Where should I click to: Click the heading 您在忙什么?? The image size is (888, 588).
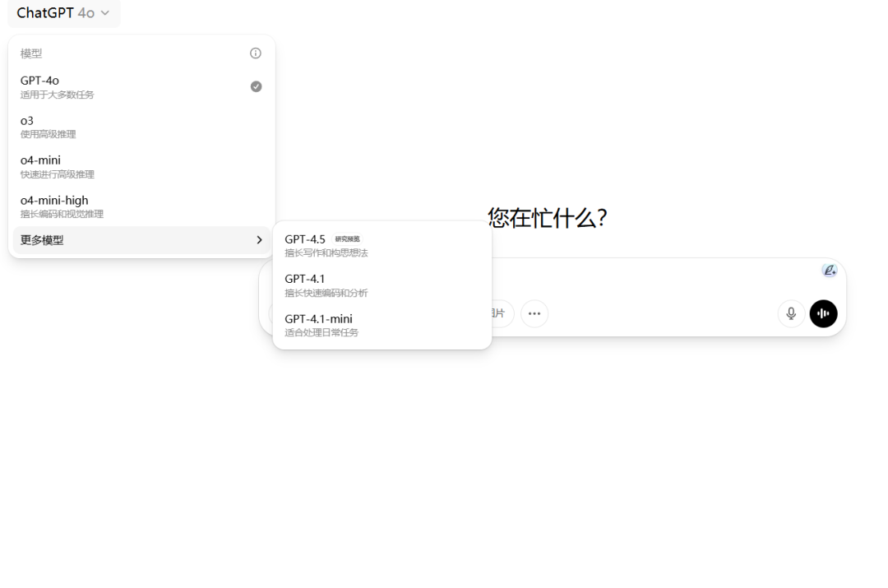click(548, 218)
